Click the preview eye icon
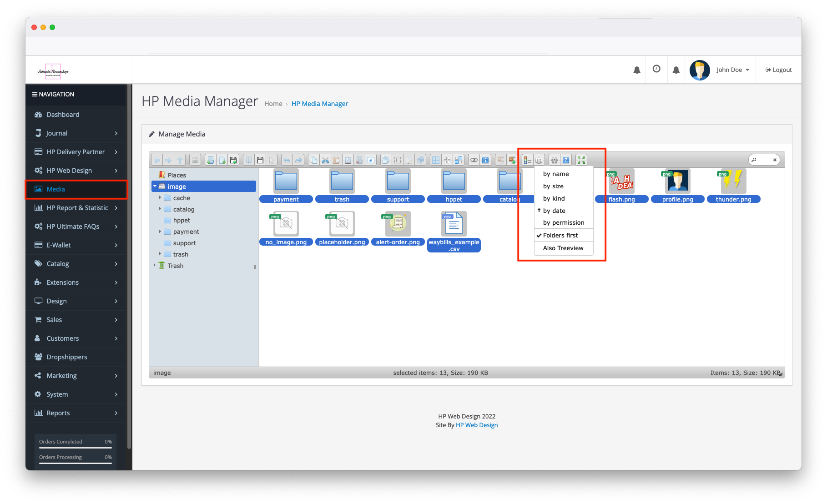Image resolution: width=827 pixels, height=504 pixels. (x=474, y=160)
